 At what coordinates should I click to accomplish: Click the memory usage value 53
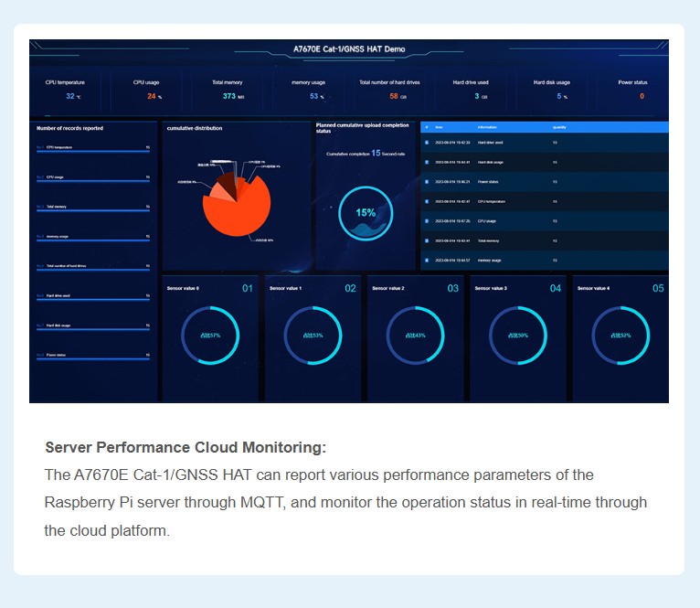tap(313, 96)
